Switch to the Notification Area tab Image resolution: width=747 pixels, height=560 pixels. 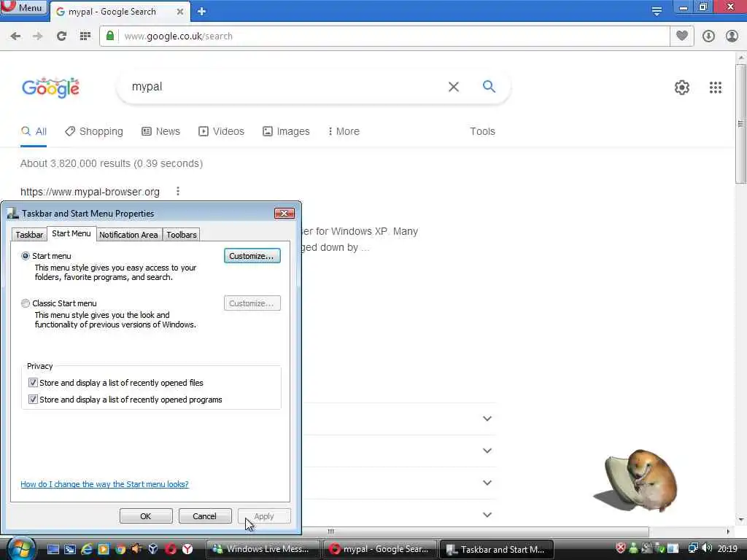[128, 235]
